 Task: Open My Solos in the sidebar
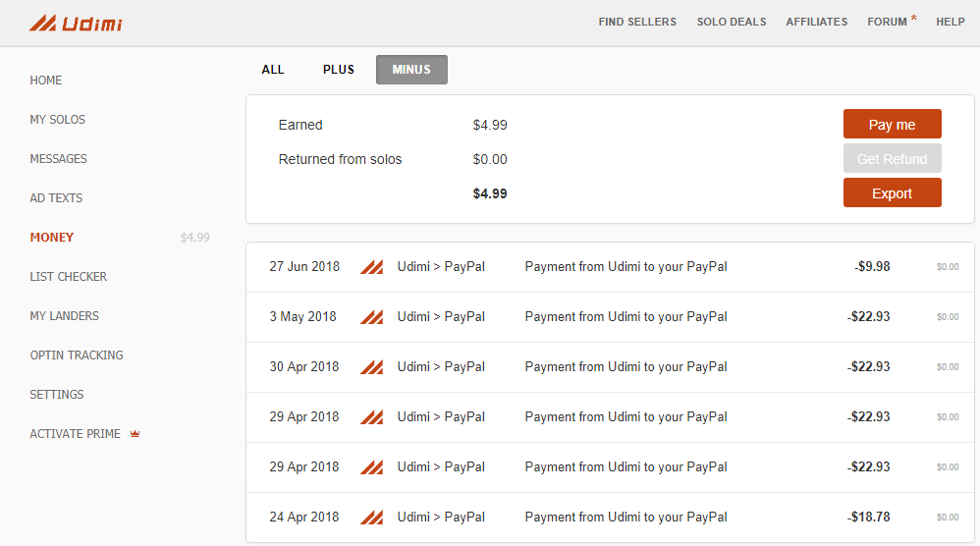pos(58,120)
